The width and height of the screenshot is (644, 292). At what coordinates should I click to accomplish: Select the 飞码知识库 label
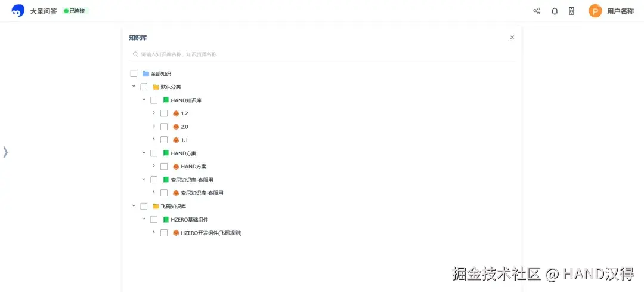pos(174,206)
